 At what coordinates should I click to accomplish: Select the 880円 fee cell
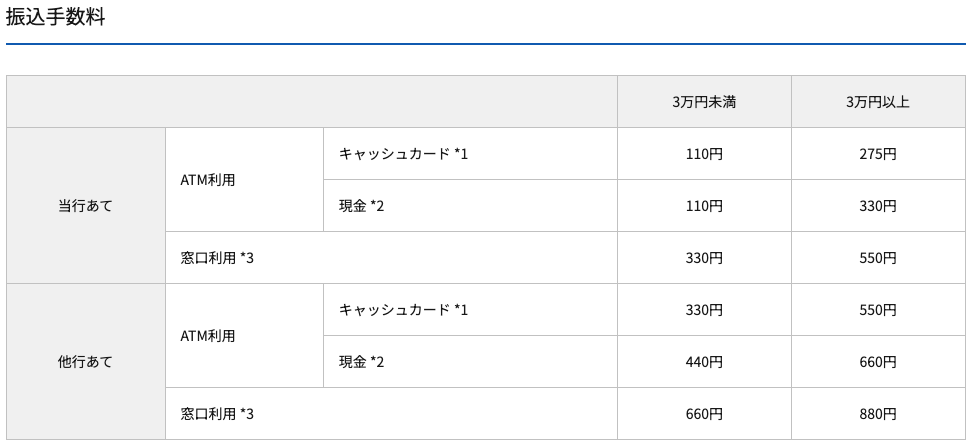[877, 414]
